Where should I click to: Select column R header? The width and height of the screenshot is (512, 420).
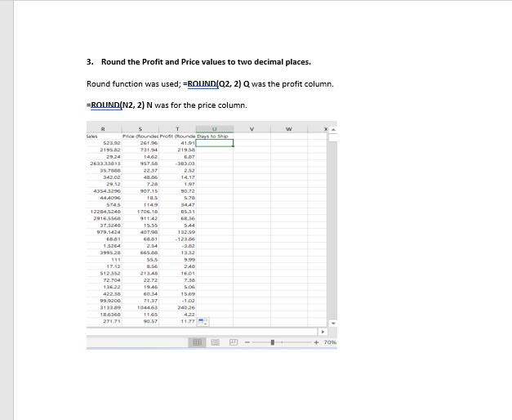coord(103,129)
